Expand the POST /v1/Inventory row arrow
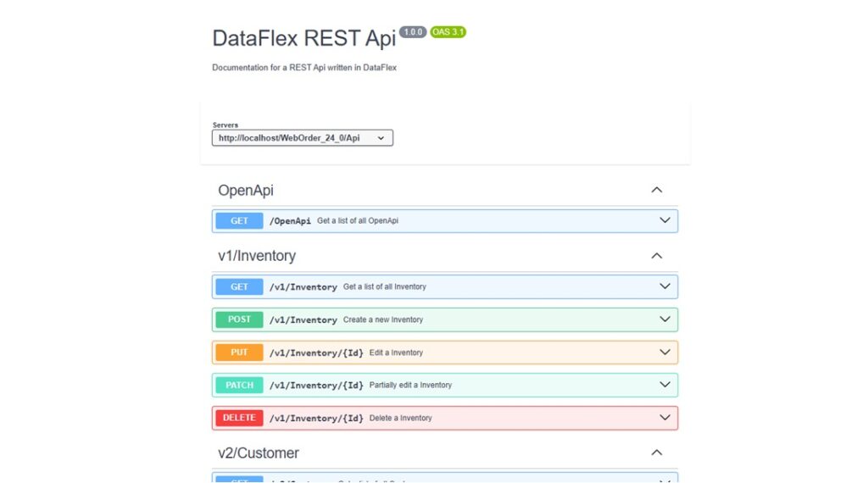This screenshot has width=868, height=483. tap(665, 319)
